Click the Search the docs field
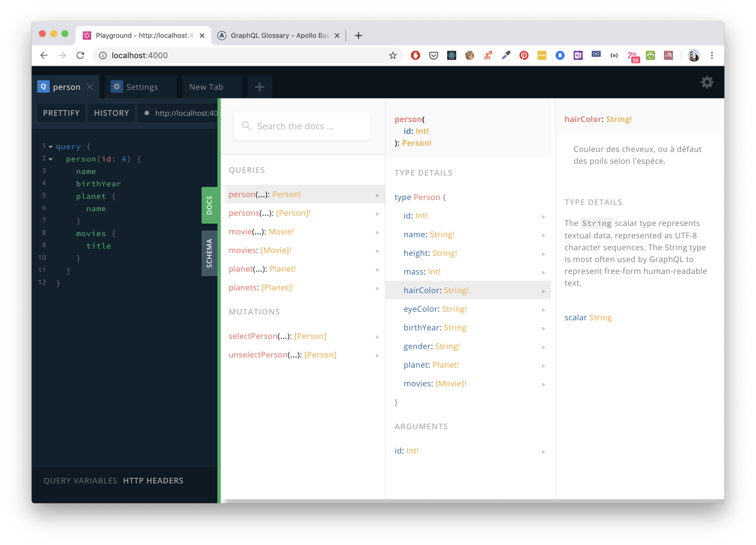756x545 pixels. tap(302, 126)
